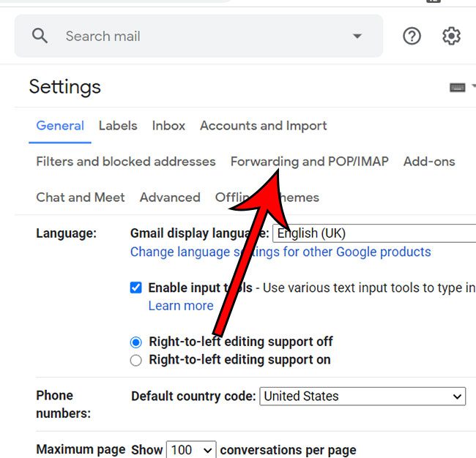Open Forwarding and POP/IMAP tab
Screen dimensions: 476x458
pyautogui.click(x=309, y=161)
